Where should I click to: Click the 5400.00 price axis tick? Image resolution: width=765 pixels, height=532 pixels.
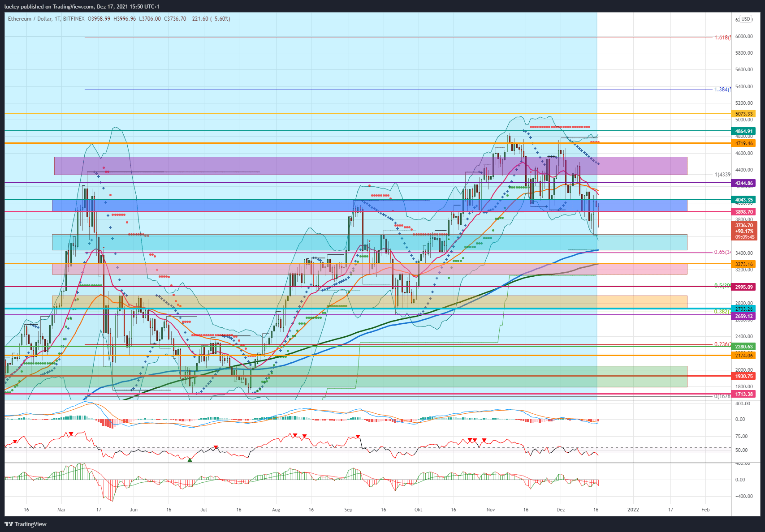(x=744, y=86)
